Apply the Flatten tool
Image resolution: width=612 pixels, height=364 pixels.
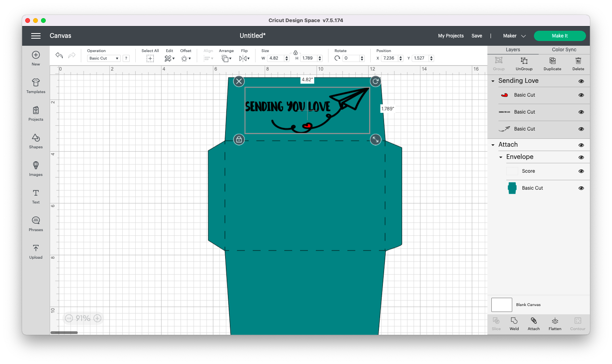point(555,323)
